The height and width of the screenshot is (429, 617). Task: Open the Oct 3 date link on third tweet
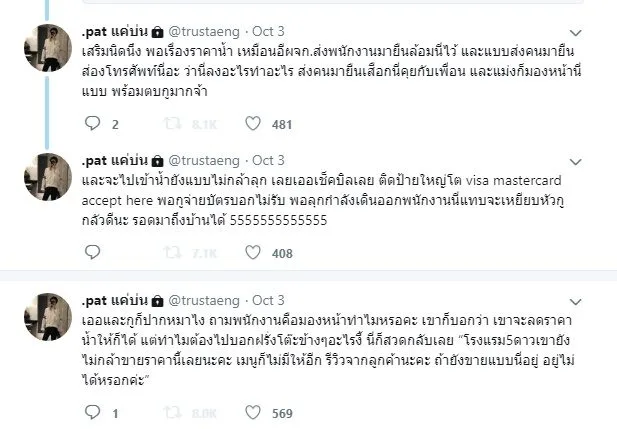pyautogui.click(x=269, y=298)
